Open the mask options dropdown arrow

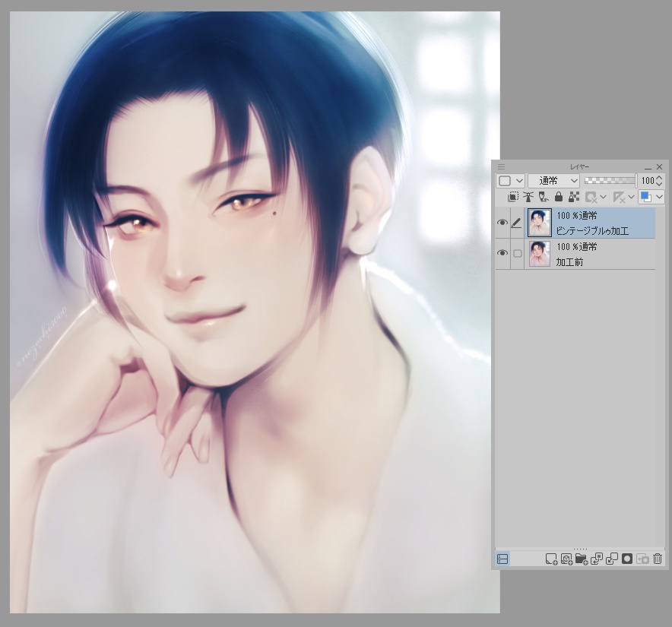603,197
